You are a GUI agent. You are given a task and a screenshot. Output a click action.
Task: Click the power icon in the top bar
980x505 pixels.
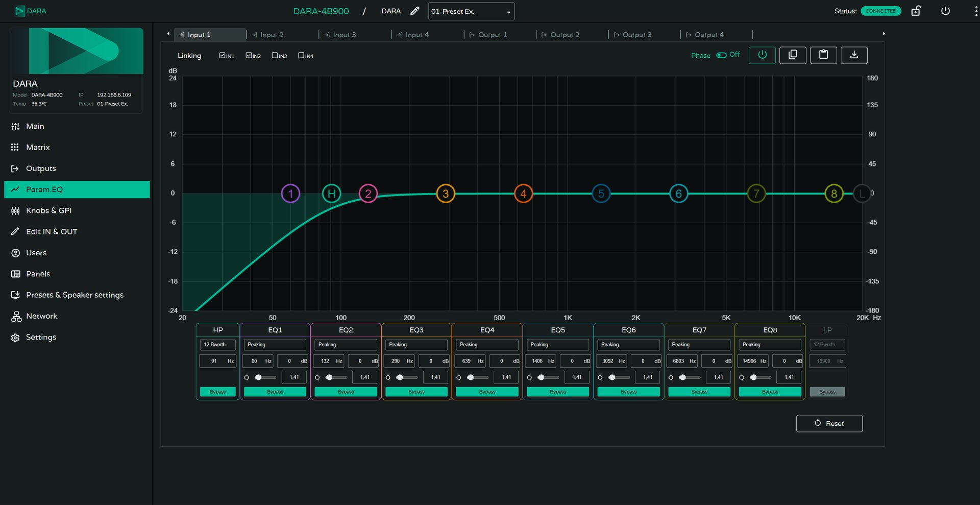[x=945, y=11]
